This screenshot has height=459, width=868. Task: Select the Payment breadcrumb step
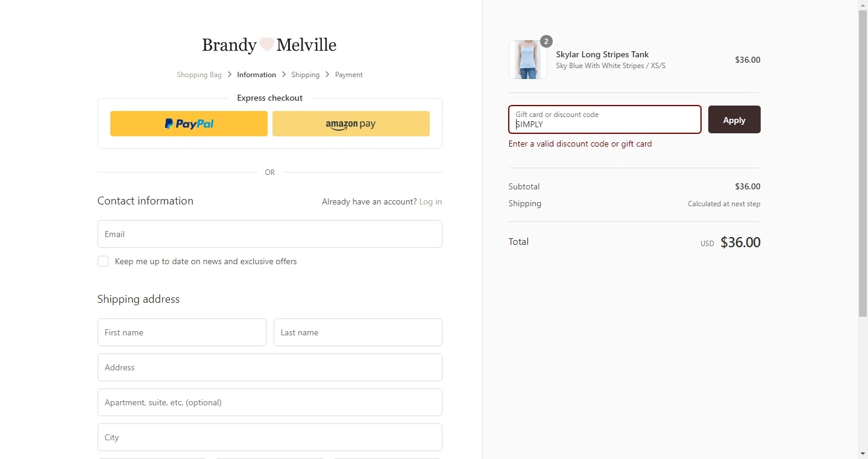coord(349,75)
